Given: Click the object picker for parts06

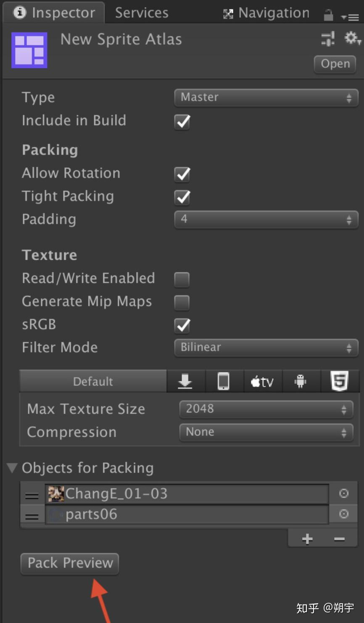Looking at the screenshot, I should pos(343,514).
